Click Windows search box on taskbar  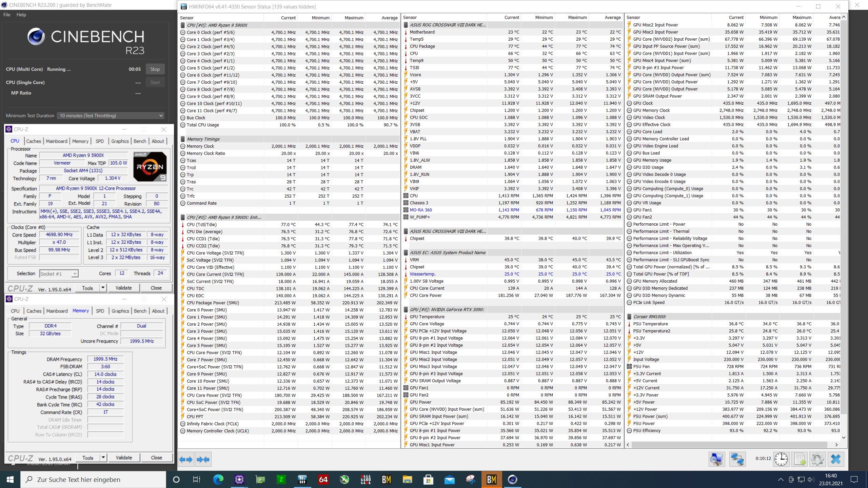coord(93,479)
